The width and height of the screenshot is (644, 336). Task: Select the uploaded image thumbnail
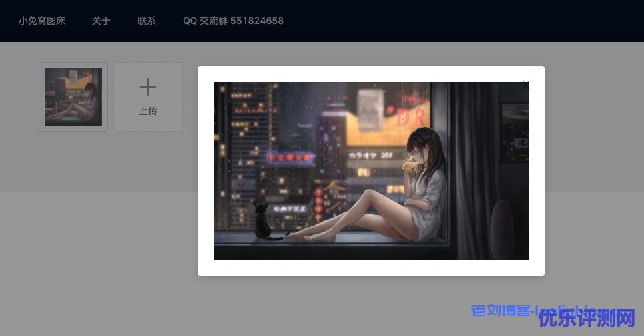coord(73,97)
